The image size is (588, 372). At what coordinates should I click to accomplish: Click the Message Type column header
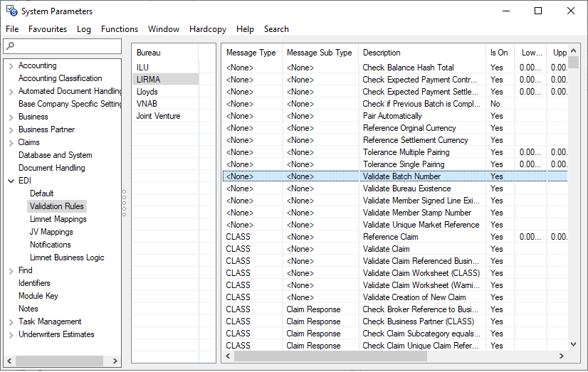251,53
